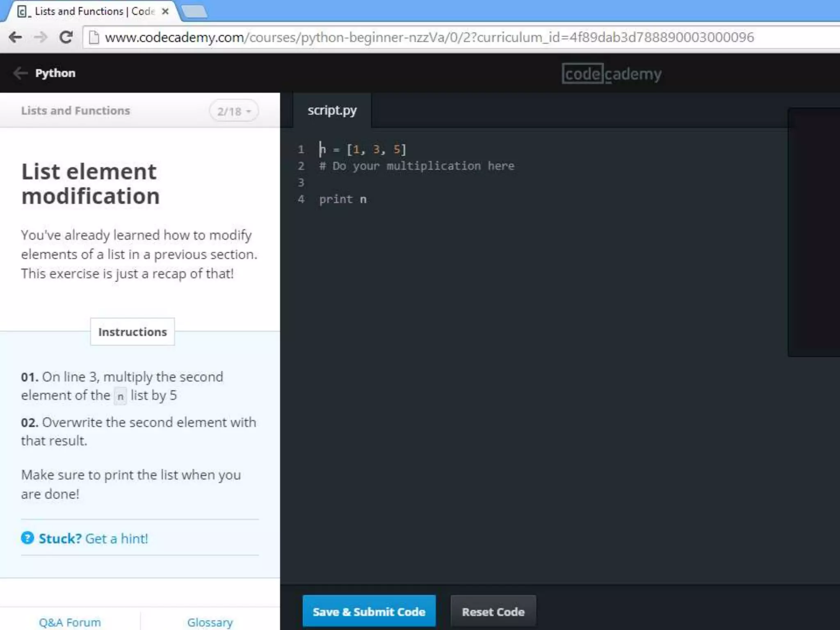This screenshot has height=630, width=840.
Task: Click the Codecademy logo in the header
Action: point(612,74)
